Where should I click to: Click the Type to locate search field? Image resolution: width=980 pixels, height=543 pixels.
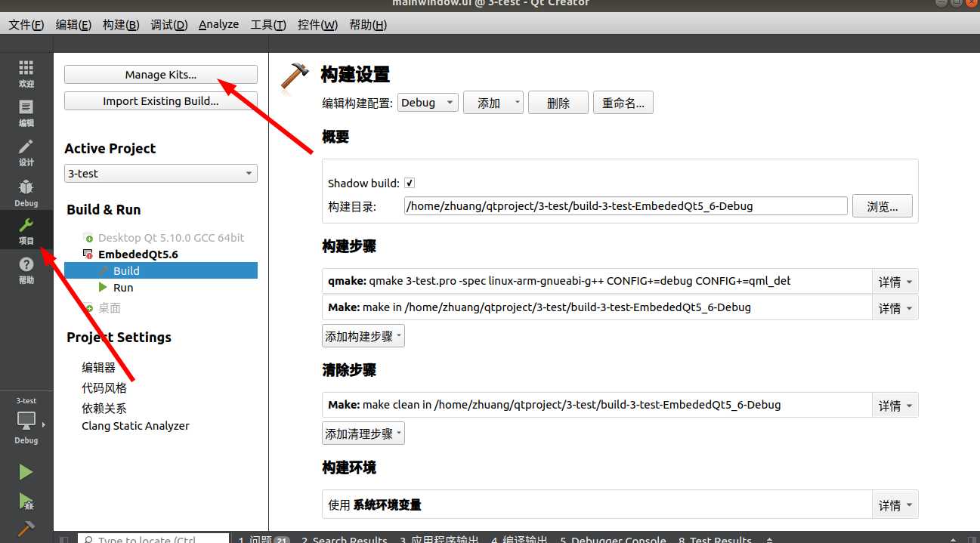[153, 538]
